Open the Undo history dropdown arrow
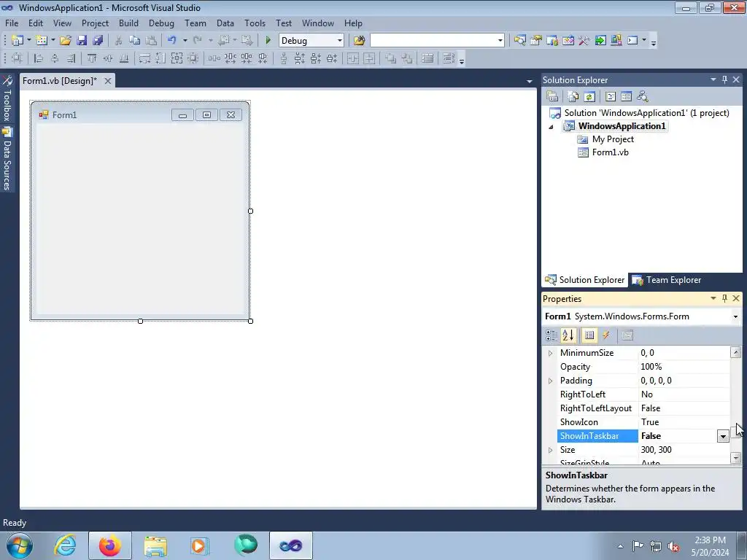 click(x=185, y=41)
